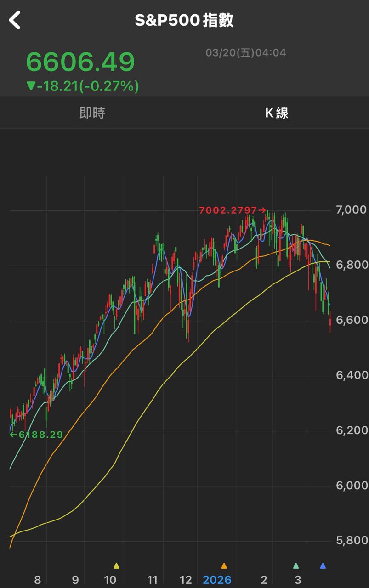Tap the green arrow beside 6188.29
Screen dimensions: 369x588
(13, 435)
